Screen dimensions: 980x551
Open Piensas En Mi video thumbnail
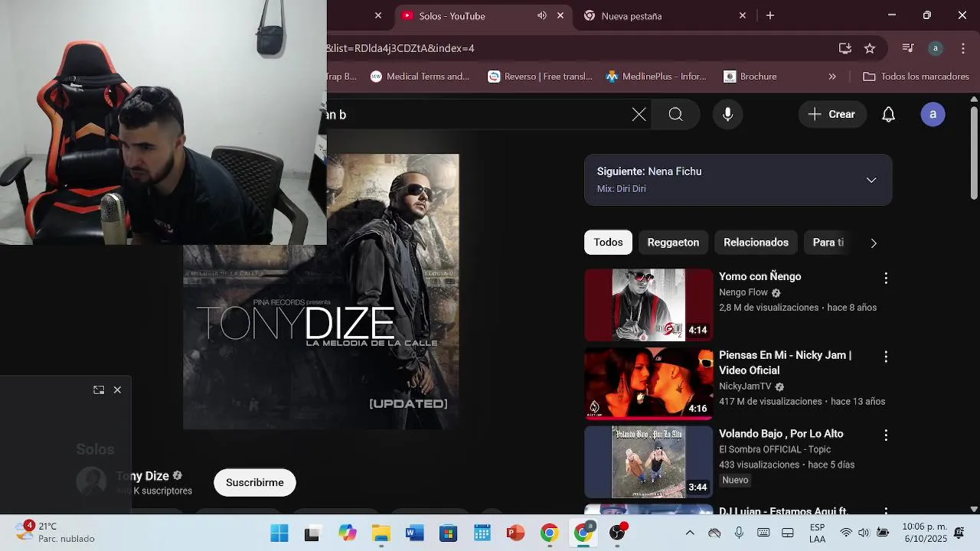[x=648, y=383]
